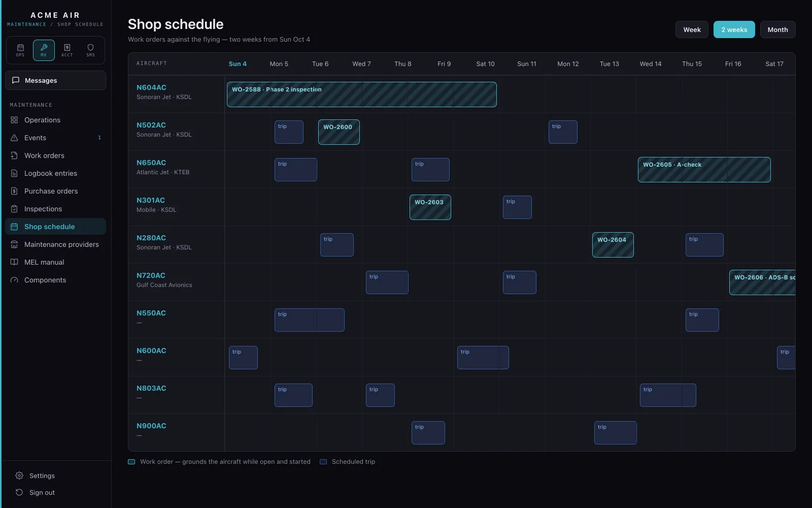Viewport: 812px width, 508px height.
Task: Click the Sign out icon
Action: tap(19, 492)
